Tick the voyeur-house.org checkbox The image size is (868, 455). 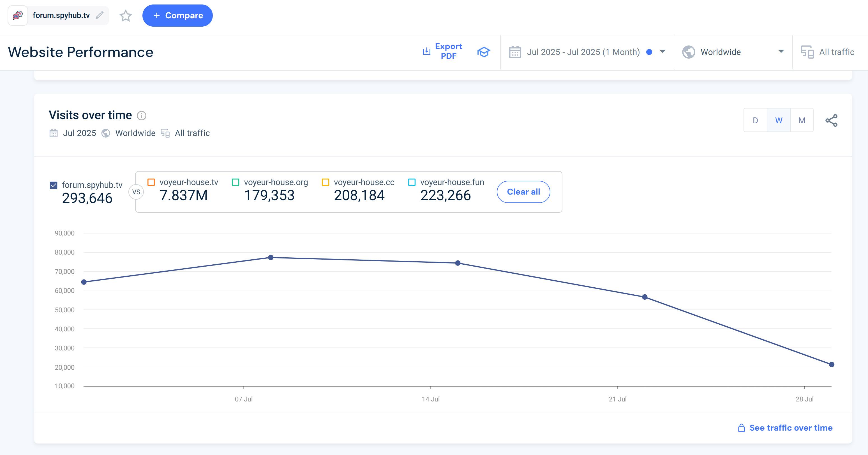(236, 182)
